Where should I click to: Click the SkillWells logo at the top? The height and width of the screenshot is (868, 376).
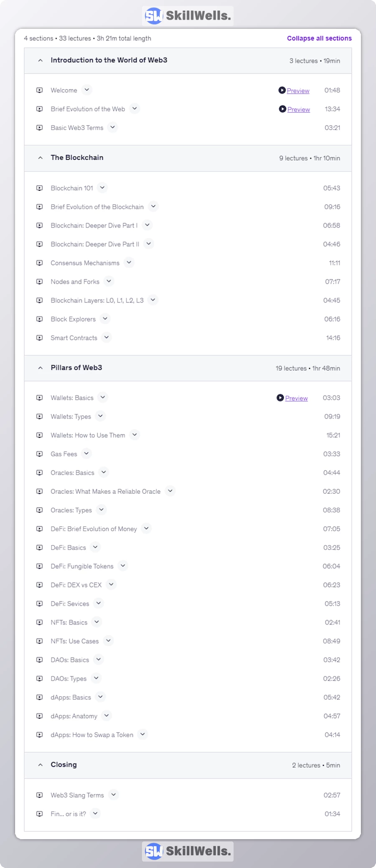coord(188,16)
